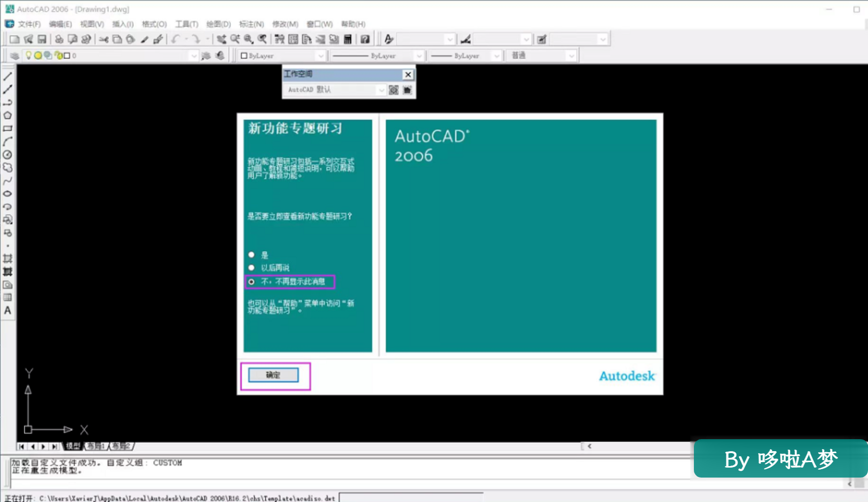
Task: Switch to the 布局2 layout tab
Action: tap(122, 446)
